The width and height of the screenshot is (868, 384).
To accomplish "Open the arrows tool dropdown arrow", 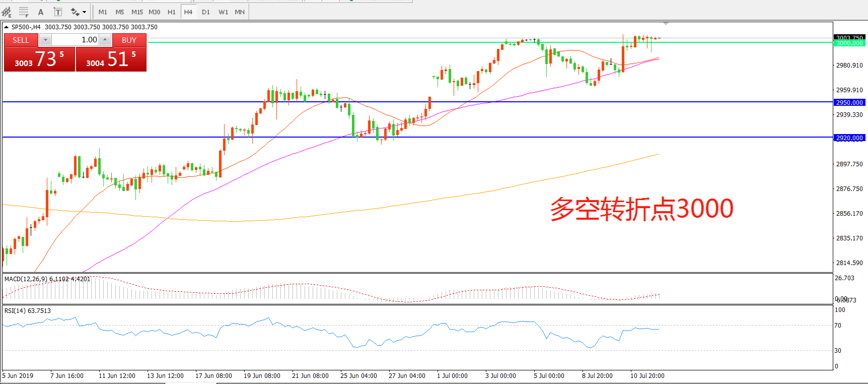I will (x=84, y=12).
